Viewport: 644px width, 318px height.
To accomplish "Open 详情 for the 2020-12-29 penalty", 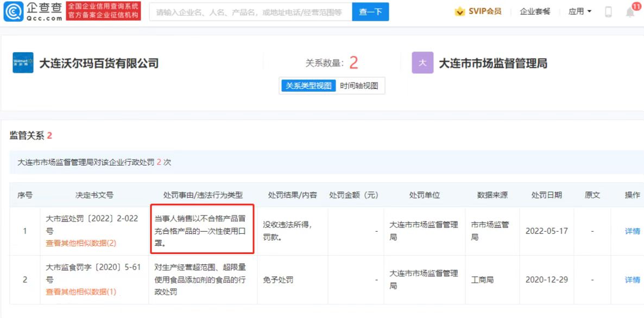I will coord(632,280).
